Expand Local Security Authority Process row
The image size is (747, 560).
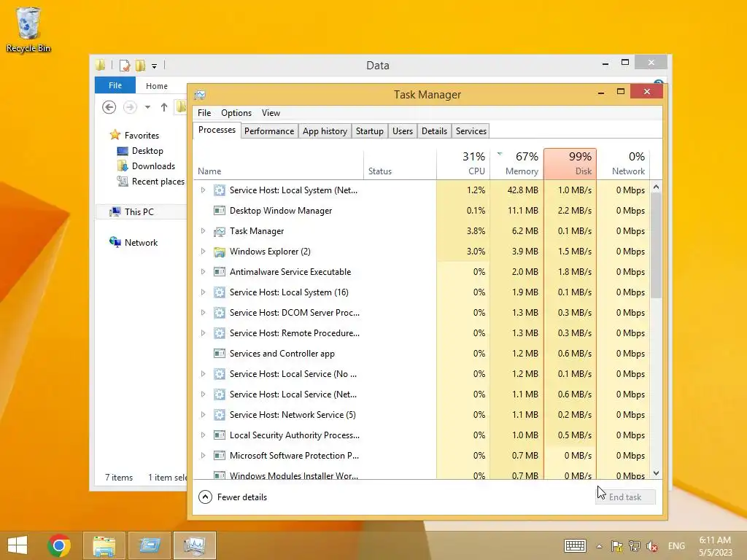(x=203, y=435)
